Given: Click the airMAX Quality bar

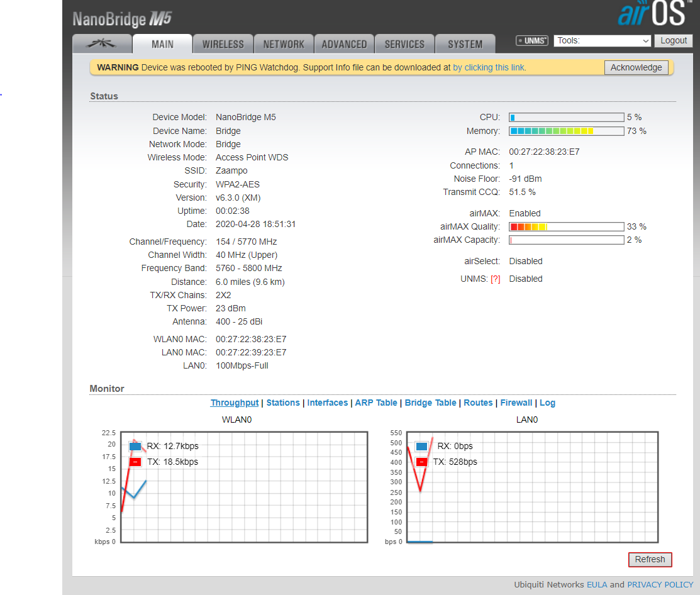Looking at the screenshot, I should tap(567, 227).
